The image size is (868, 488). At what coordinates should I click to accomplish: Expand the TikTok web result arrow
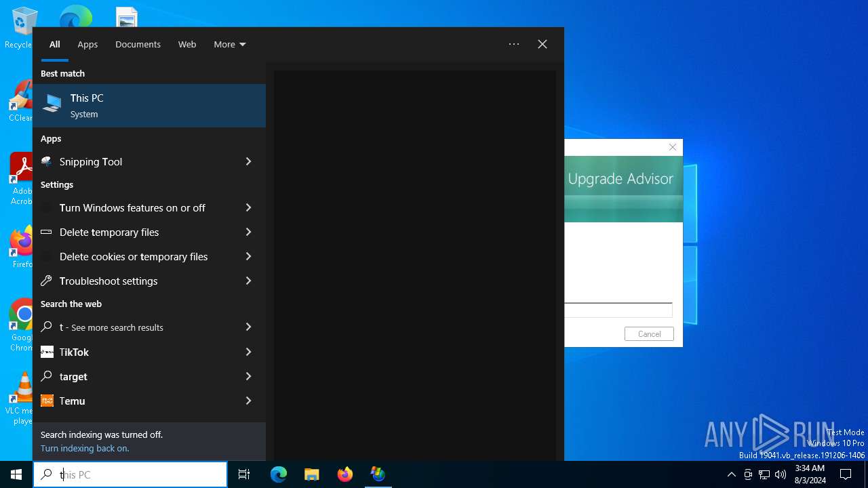[248, 352]
